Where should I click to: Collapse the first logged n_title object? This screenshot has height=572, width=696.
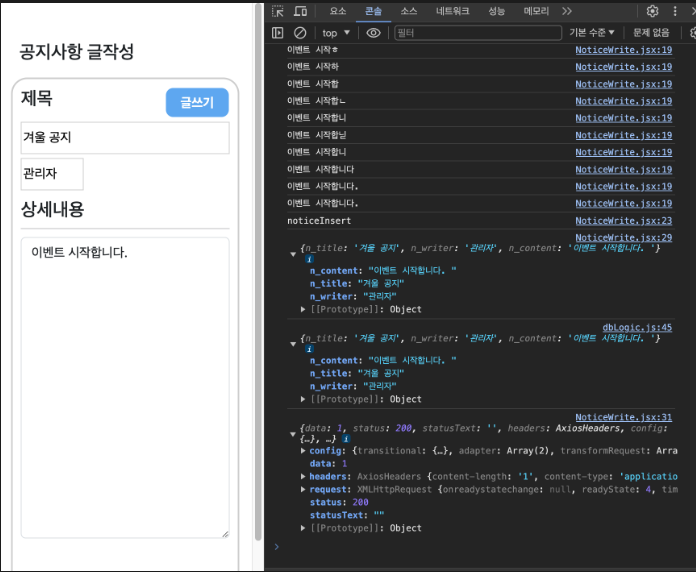point(293,254)
